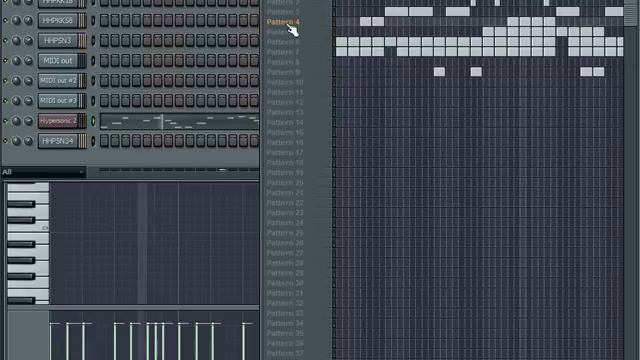Click the HHPKK58 volume knob
This screenshot has width=640, height=360.
pos(28,20)
